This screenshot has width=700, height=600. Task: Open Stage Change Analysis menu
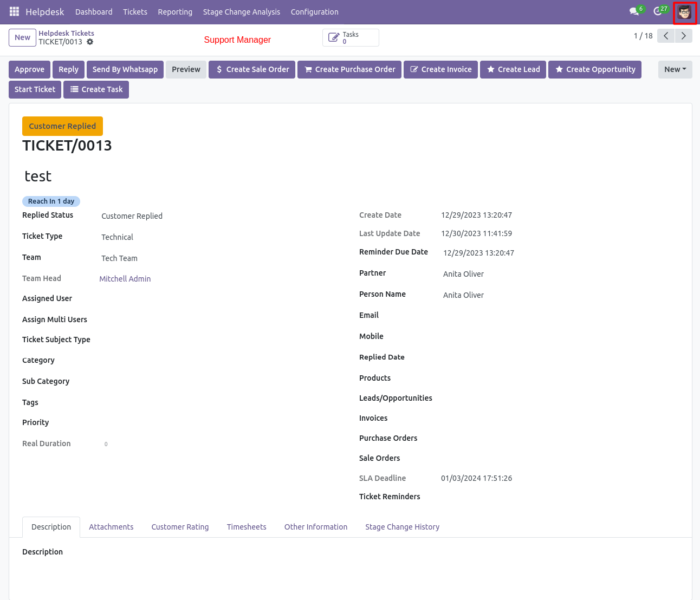tap(242, 12)
